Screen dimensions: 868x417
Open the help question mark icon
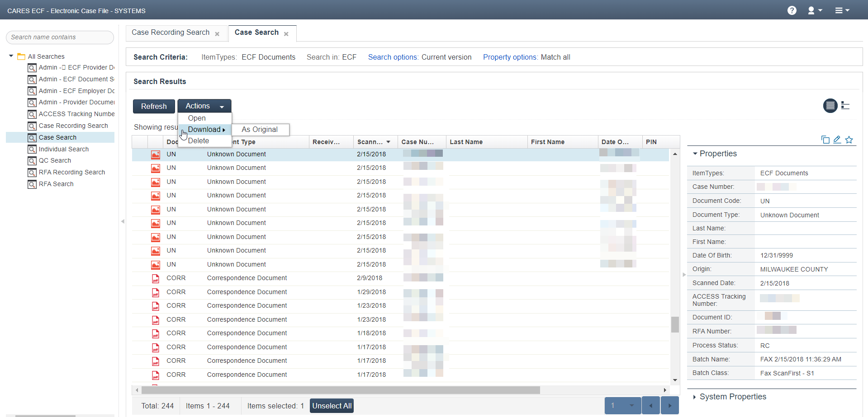[x=792, y=10]
